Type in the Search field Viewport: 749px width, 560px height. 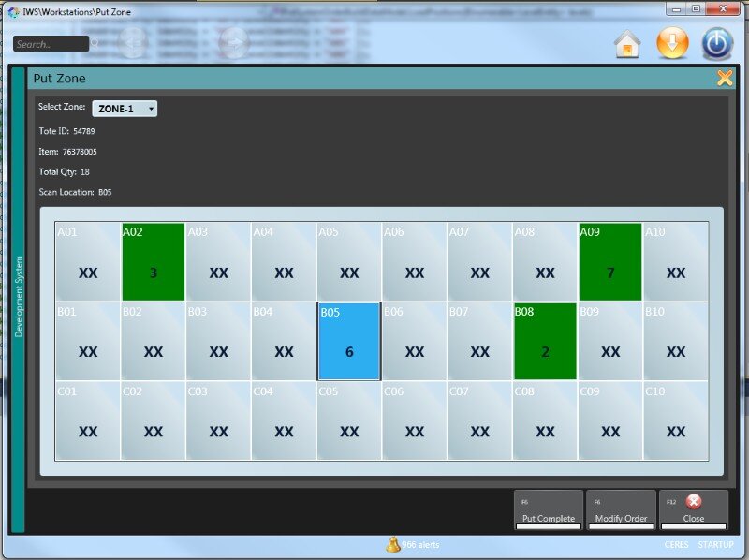point(51,44)
